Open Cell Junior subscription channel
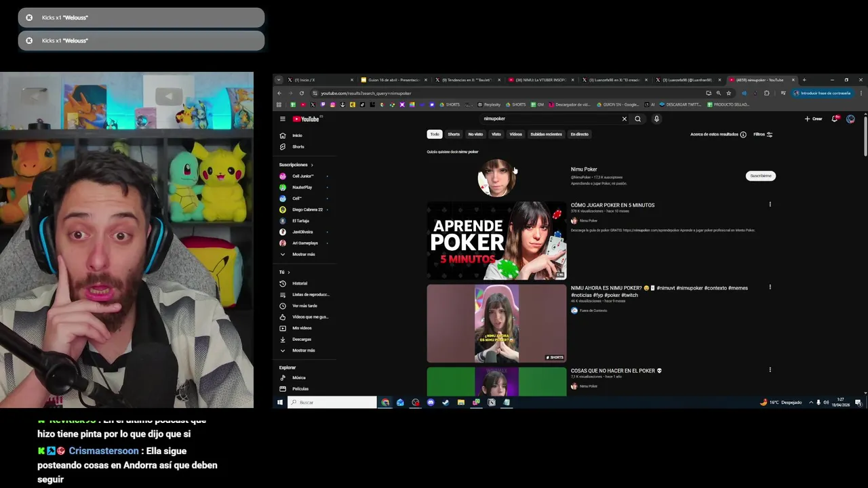Screen dimensions: 868x488 coord(302,176)
